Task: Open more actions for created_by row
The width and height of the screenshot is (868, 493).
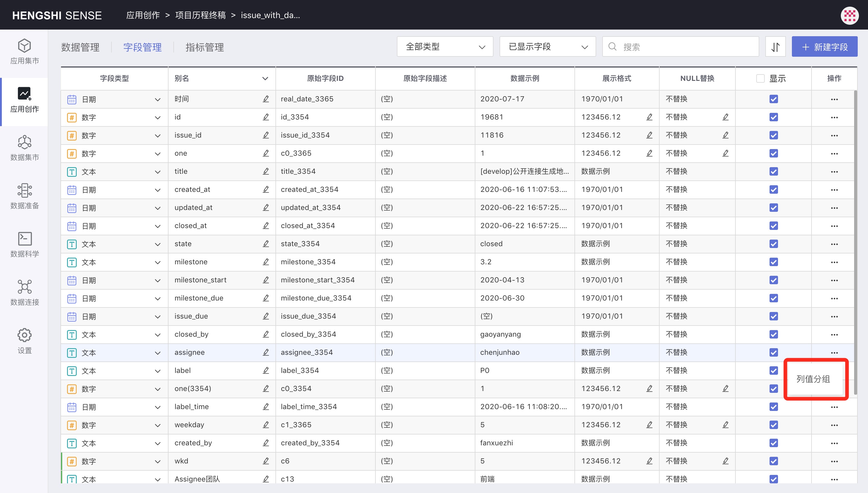Action: (x=834, y=443)
